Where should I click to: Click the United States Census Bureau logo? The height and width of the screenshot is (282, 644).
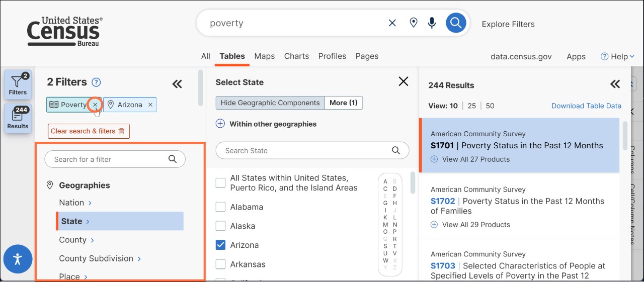64,31
